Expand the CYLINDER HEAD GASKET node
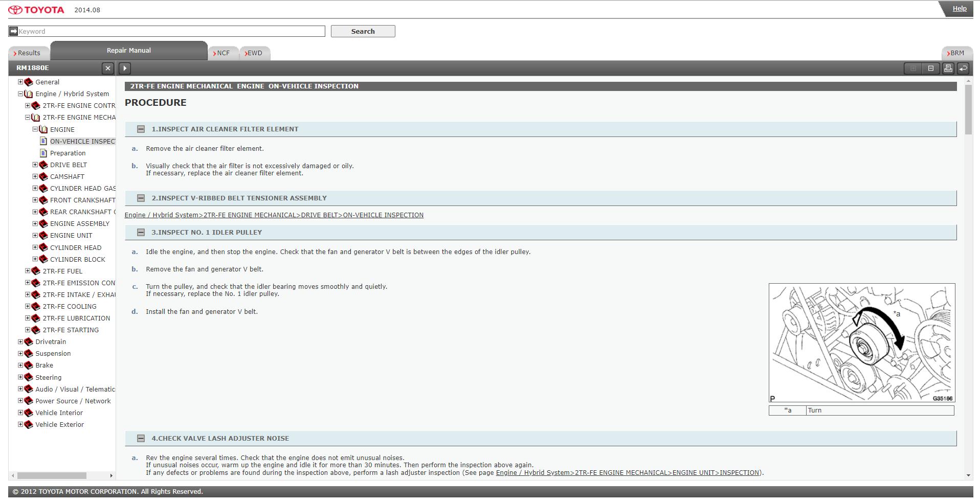 point(35,188)
